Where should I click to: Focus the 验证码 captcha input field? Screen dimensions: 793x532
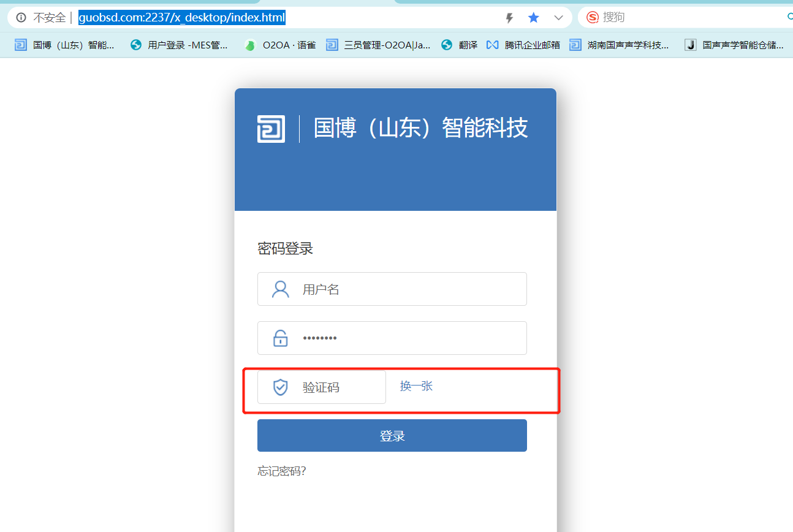(322, 387)
